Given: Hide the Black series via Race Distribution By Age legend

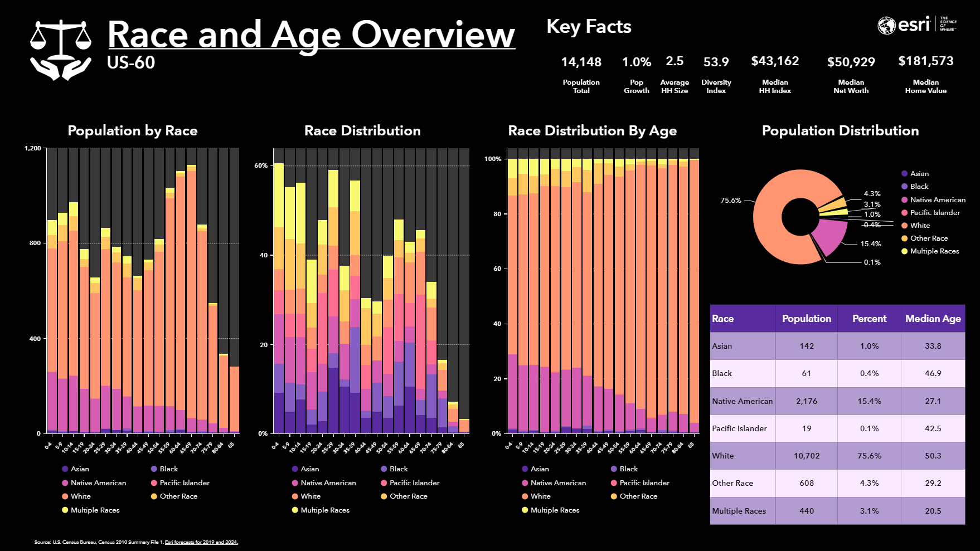Looking at the screenshot, I should [613, 469].
